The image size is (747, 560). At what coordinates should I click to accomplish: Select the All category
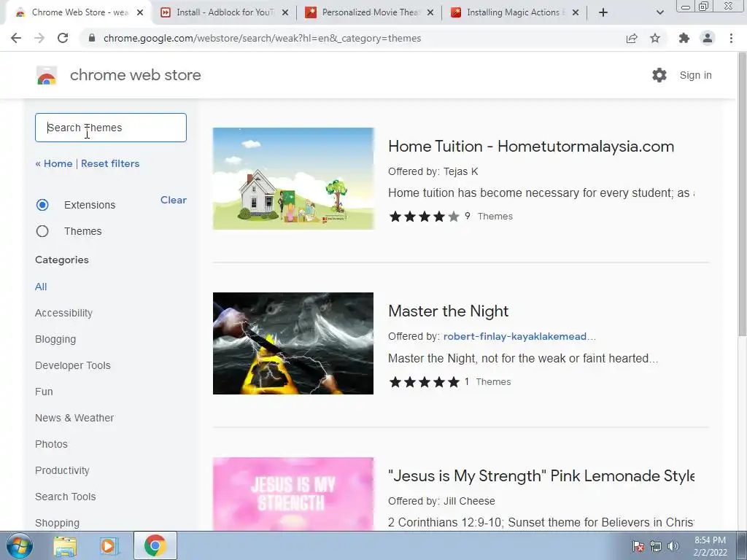41,287
